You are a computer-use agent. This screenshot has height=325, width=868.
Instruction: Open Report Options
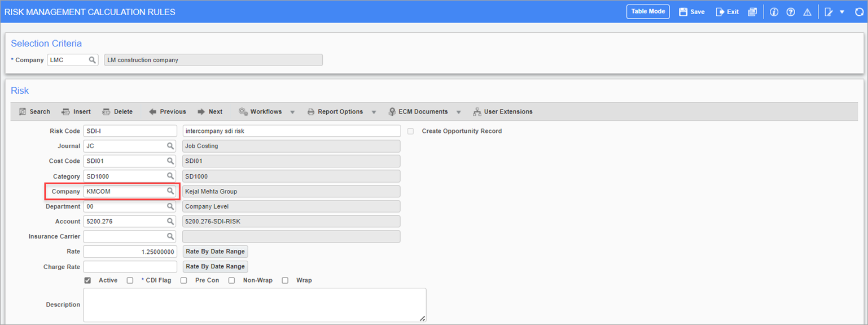click(x=335, y=111)
